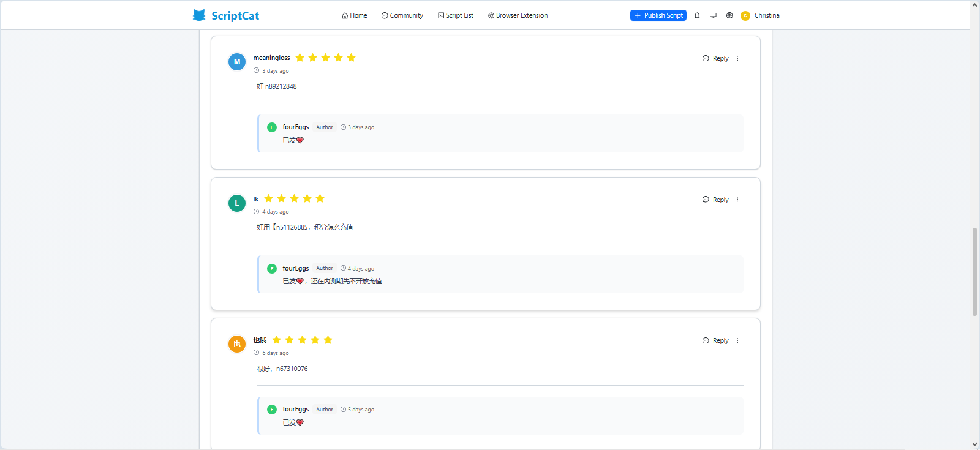Click Christina's profile avatar

[x=745, y=16]
